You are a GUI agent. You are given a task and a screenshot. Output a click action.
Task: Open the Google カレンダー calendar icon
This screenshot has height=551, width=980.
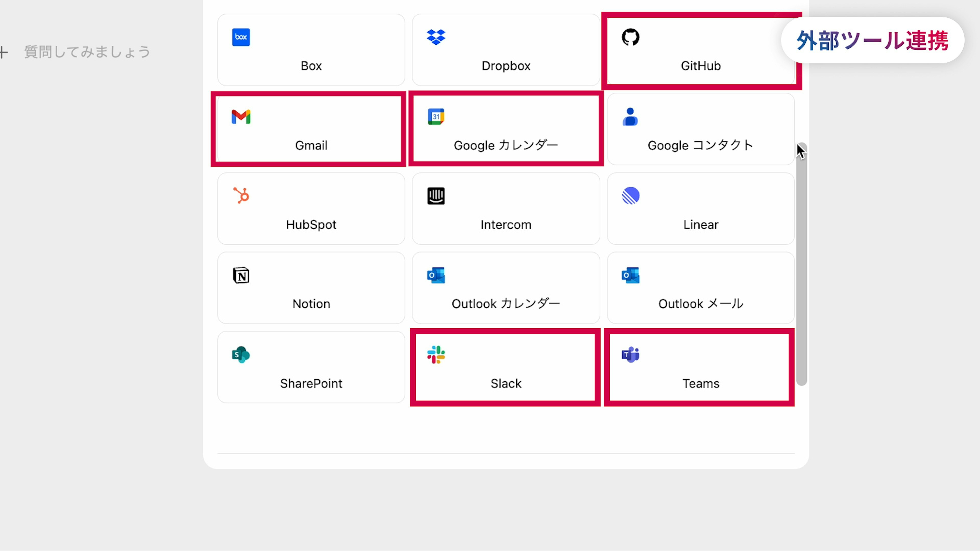tap(436, 117)
